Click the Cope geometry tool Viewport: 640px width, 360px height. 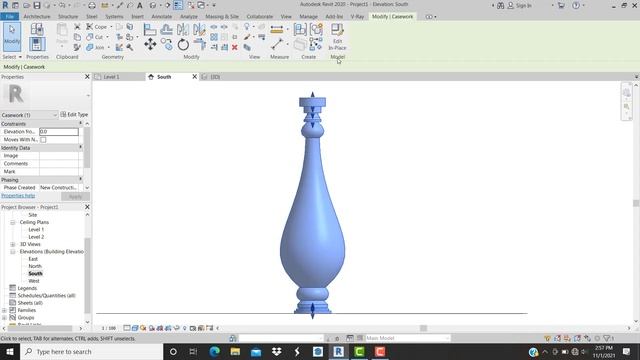tap(97, 27)
